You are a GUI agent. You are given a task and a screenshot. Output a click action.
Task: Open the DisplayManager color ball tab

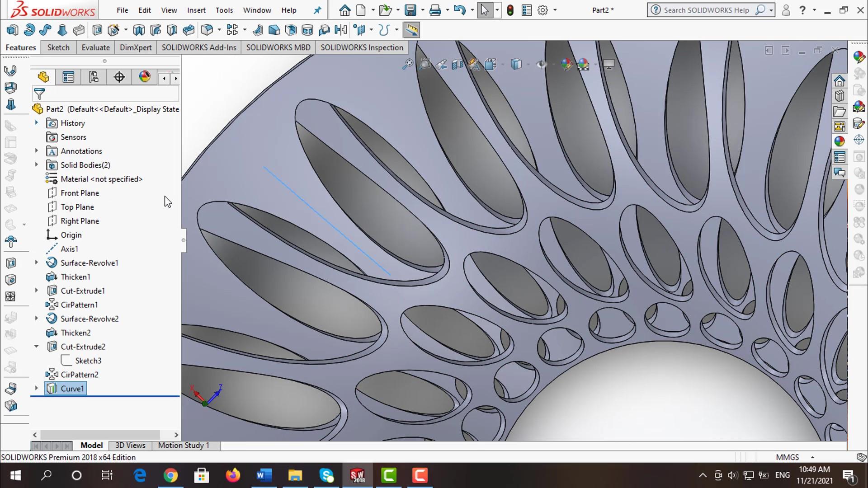(x=145, y=77)
